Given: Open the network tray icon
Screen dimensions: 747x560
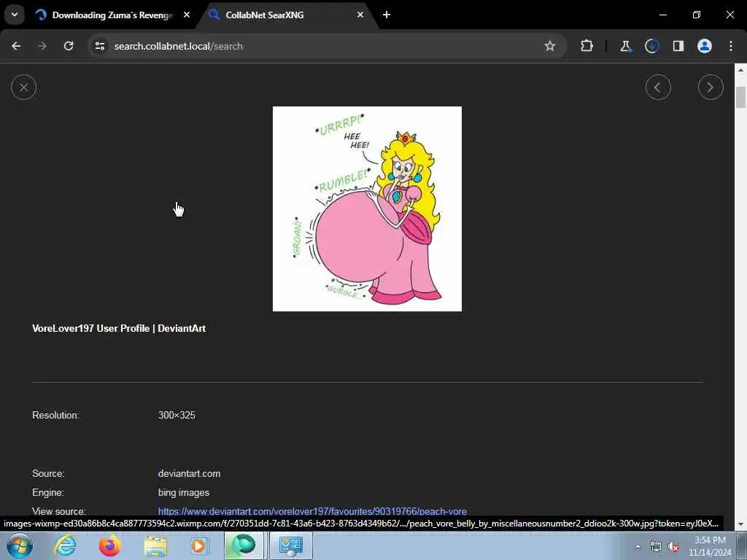Looking at the screenshot, I should coord(656,547).
